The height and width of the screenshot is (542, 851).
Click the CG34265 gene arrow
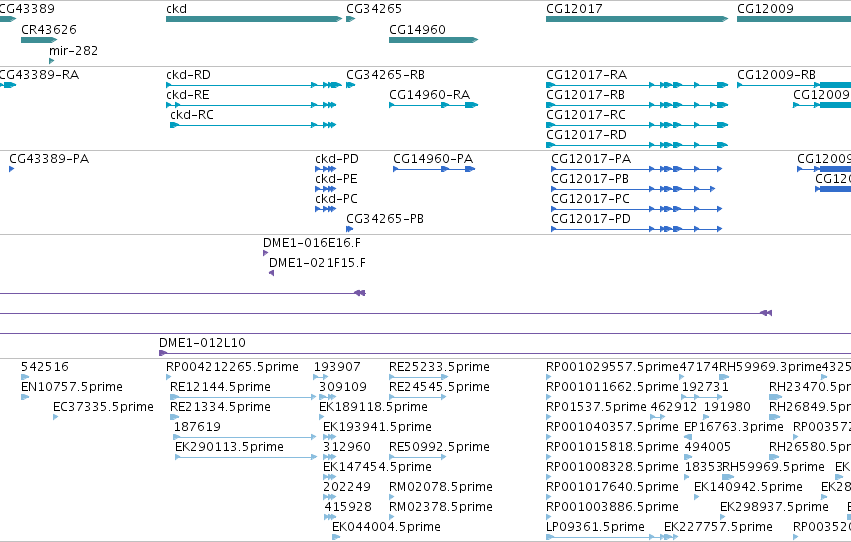[351, 19]
